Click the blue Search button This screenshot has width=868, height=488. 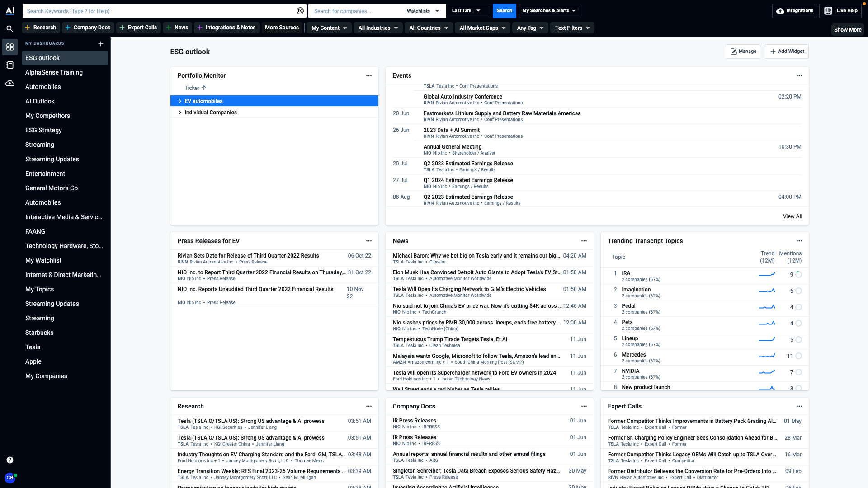click(x=504, y=11)
